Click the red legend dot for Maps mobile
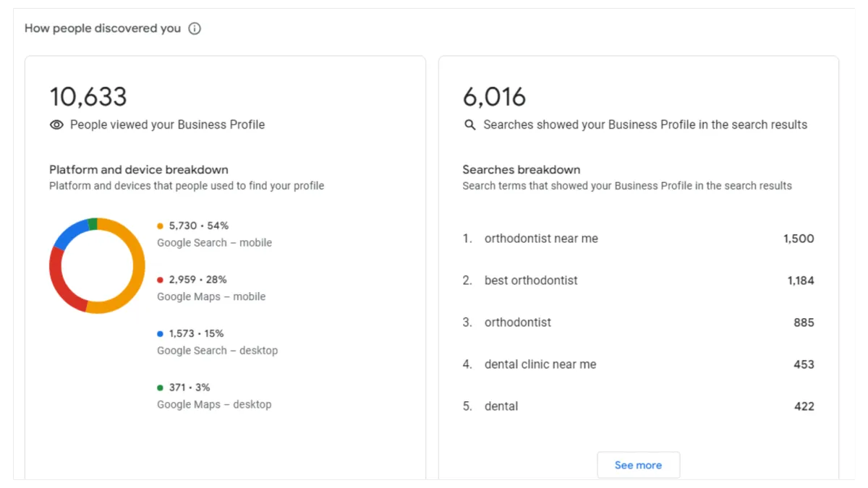Viewport: 868px width, 488px height. [161, 280]
